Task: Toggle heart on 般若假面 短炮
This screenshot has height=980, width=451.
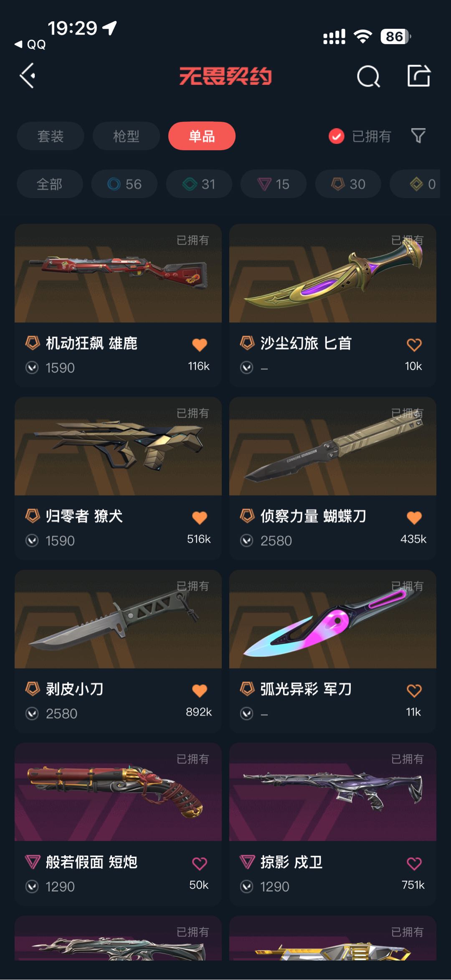Action: (200, 863)
